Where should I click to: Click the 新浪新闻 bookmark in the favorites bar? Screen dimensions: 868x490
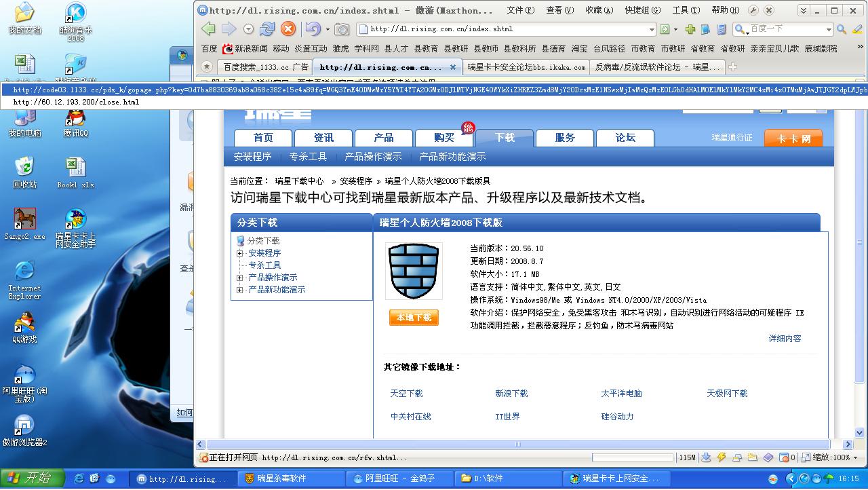(245, 49)
